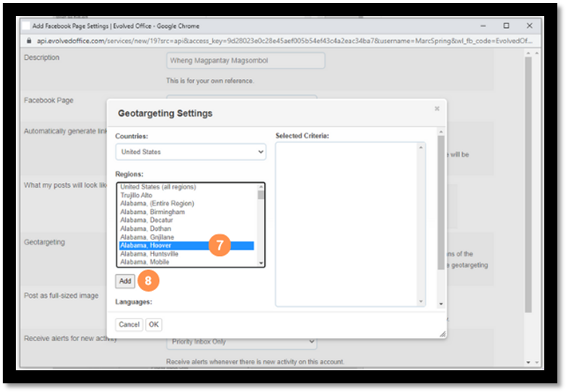Image resolution: width=566 pixels, height=392 pixels.
Task: Click the Description text field
Action: (x=245, y=61)
